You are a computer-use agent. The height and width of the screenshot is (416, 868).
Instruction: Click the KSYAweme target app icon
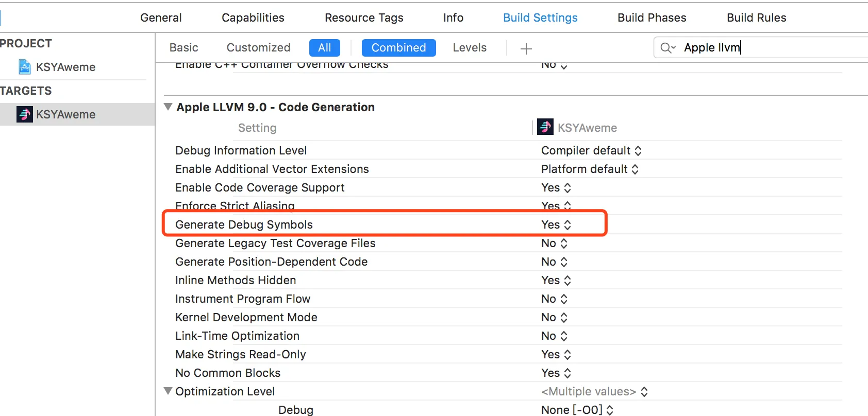click(x=25, y=114)
